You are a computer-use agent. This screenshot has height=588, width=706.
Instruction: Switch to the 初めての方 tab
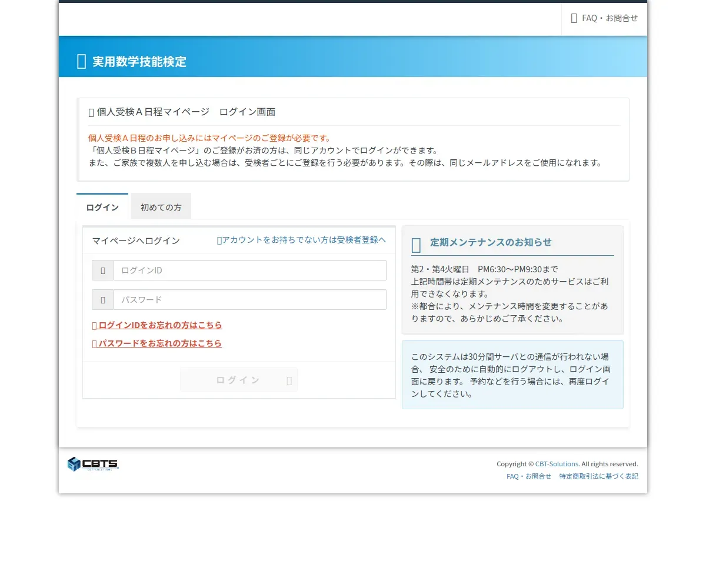coord(161,207)
